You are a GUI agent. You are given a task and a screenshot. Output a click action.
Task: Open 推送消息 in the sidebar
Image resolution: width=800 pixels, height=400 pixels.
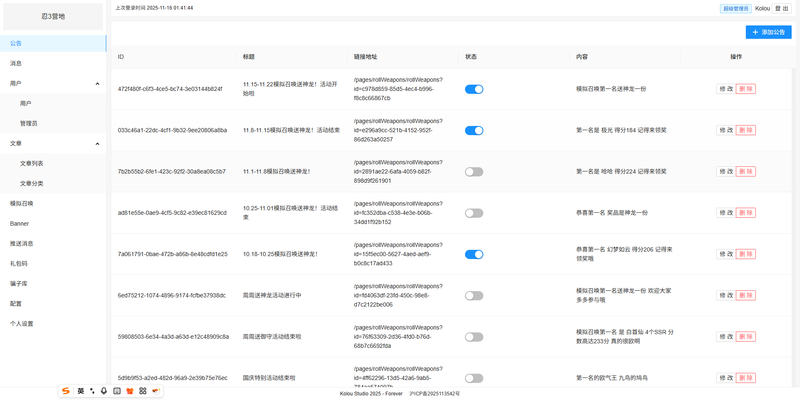click(53, 244)
